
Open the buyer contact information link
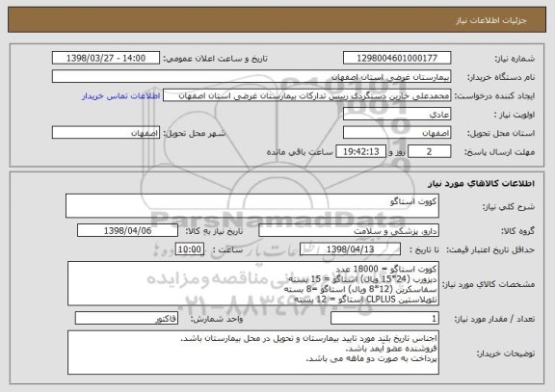click(x=121, y=96)
